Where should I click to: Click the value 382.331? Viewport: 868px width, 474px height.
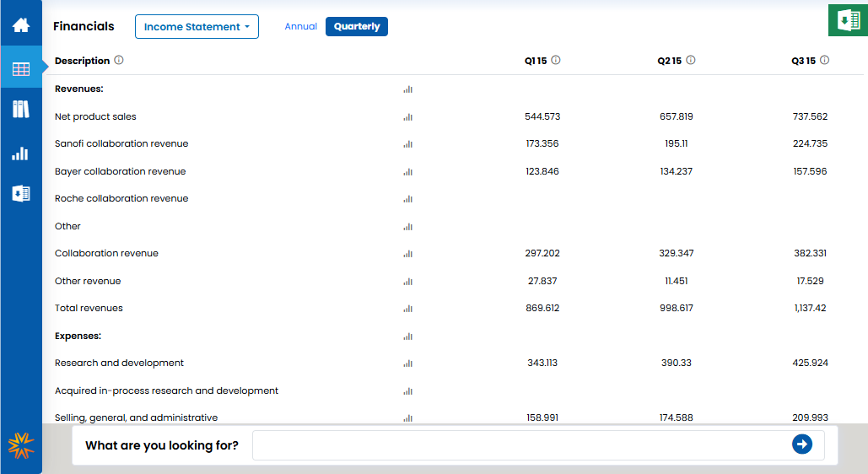[x=811, y=253]
